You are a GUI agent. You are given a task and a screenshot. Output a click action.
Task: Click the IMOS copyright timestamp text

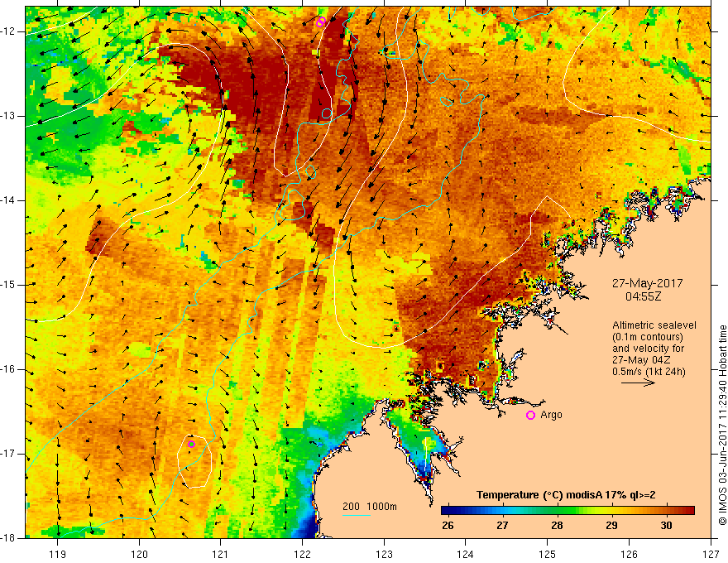722,425
